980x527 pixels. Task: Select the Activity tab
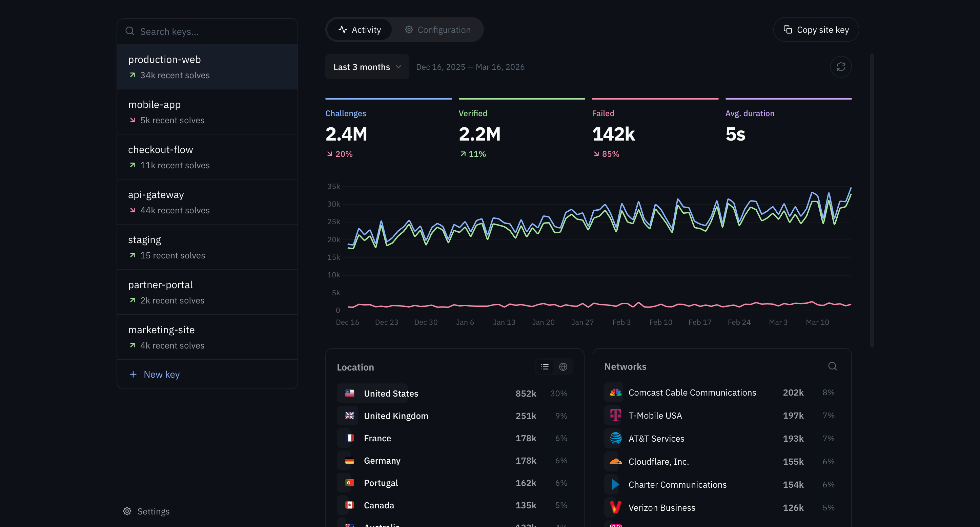point(359,29)
